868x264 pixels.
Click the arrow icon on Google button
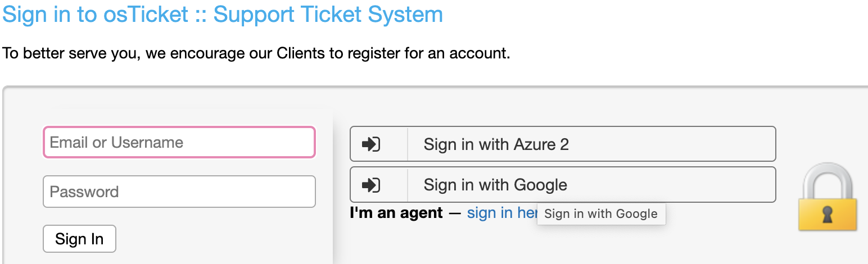pos(371,185)
